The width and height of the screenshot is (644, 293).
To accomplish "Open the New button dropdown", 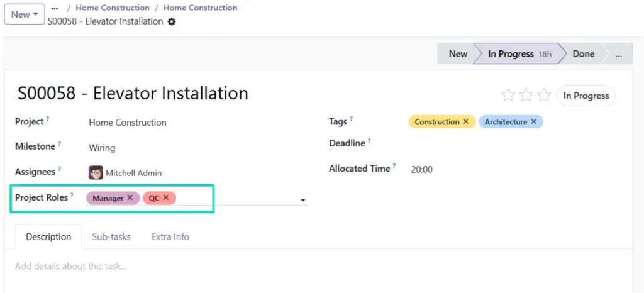I will pyautogui.click(x=25, y=14).
